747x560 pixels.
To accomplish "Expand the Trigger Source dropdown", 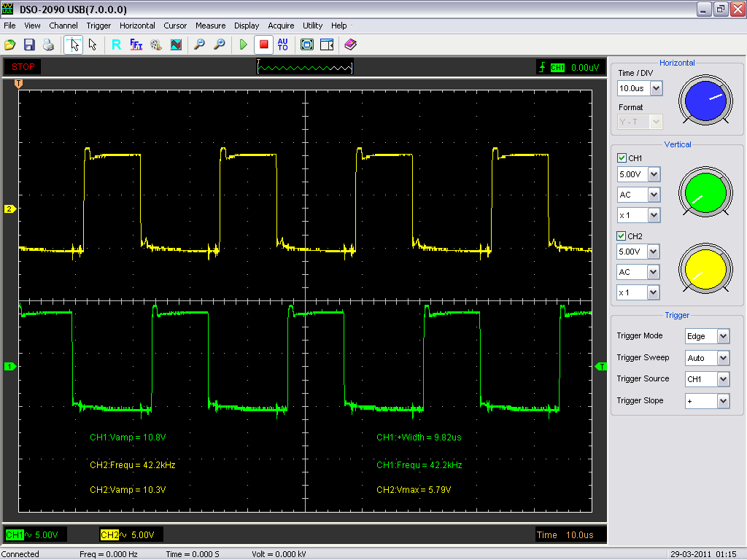I will (x=723, y=379).
